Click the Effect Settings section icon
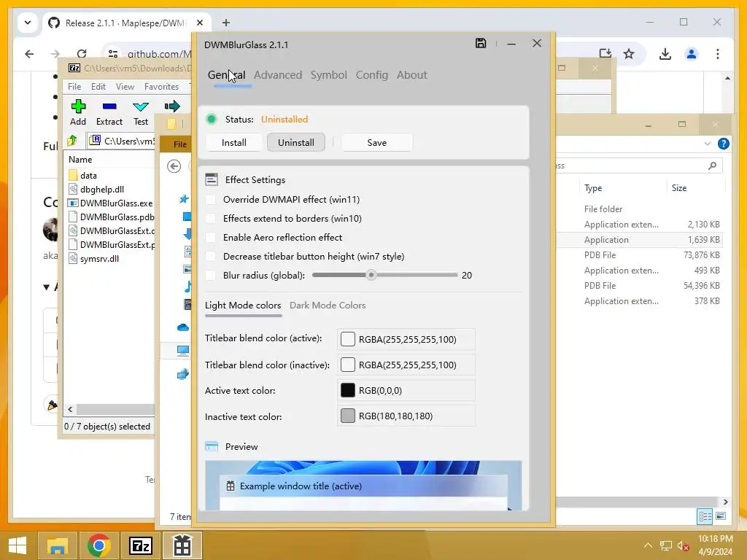The width and height of the screenshot is (747, 560). pyautogui.click(x=212, y=179)
